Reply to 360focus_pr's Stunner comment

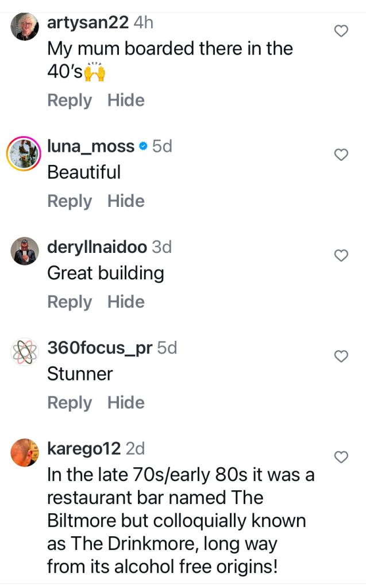pyautogui.click(x=70, y=403)
